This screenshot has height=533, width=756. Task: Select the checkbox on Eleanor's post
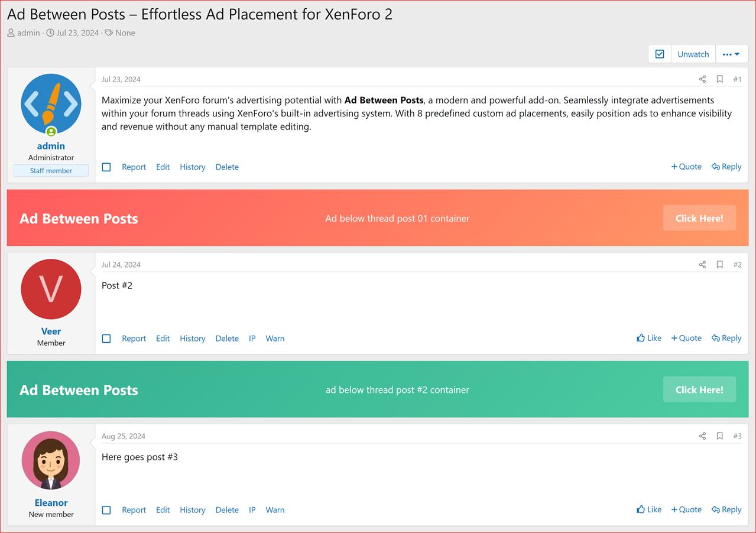[106, 509]
